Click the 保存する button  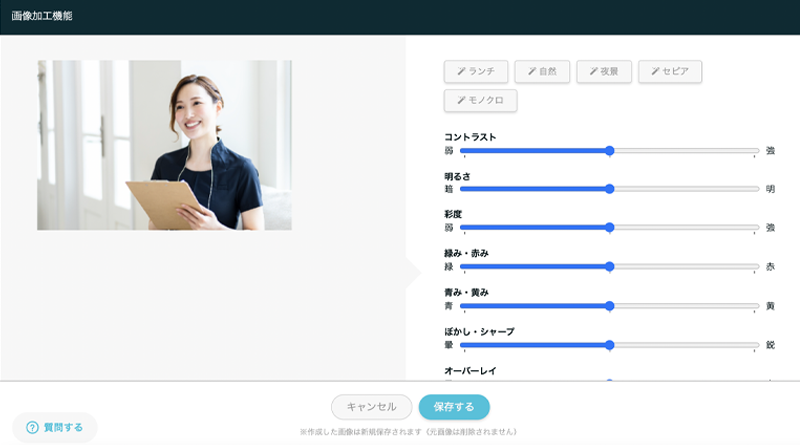click(454, 407)
